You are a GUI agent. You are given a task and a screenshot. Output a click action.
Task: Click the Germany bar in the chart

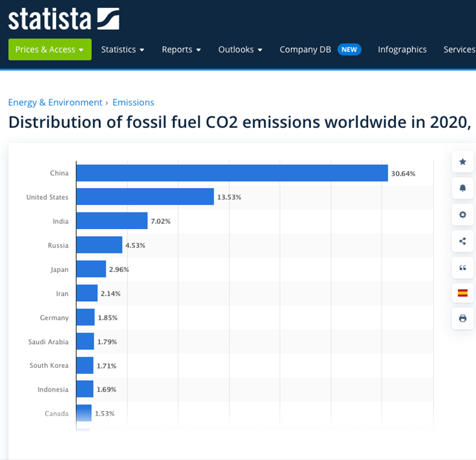pos(85,317)
